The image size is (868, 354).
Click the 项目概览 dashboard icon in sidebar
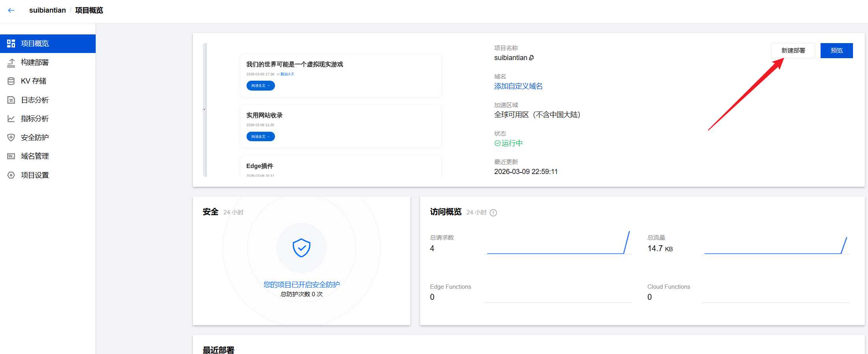coord(11,44)
